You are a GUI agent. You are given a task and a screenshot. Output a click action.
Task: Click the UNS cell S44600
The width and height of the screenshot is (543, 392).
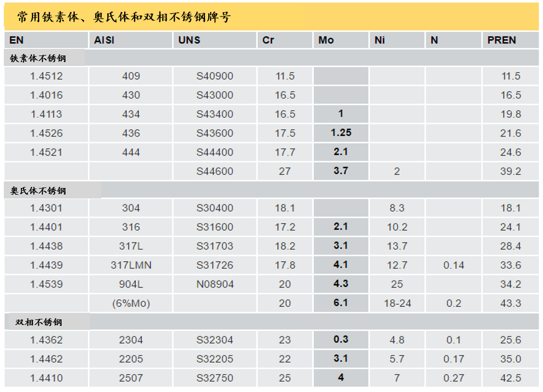215,171
